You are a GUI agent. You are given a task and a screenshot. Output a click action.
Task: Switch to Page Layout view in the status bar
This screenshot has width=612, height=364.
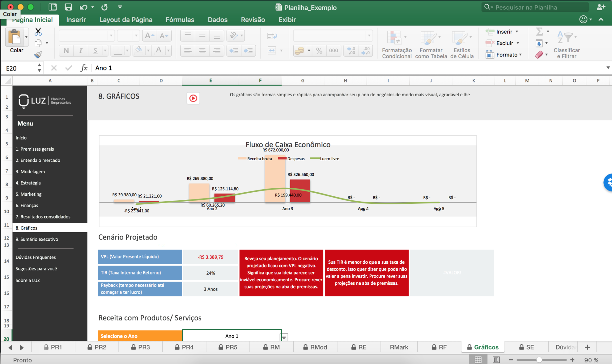point(496,360)
